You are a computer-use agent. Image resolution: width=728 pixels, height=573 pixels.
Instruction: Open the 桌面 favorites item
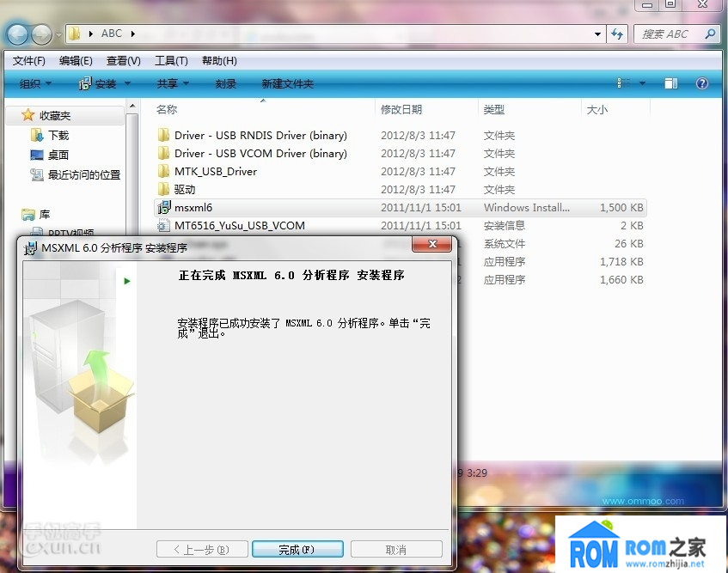58,155
